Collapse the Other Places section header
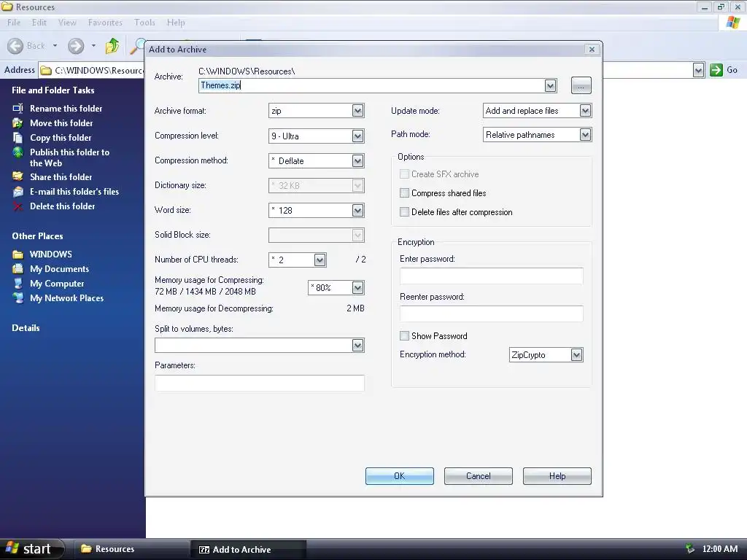Image resolution: width=747 pixels, height=560 pixels. [x=37, y=236]
